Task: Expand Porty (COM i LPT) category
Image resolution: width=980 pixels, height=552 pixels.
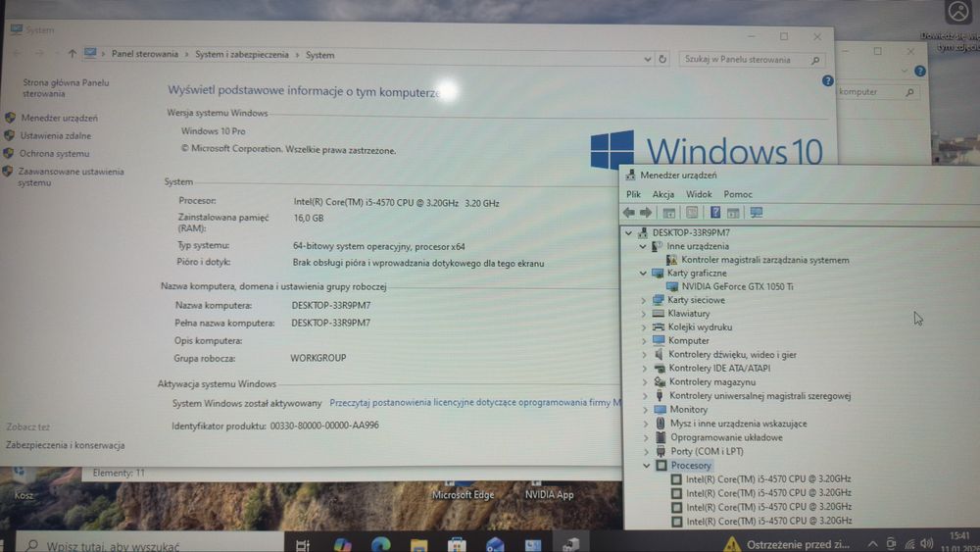Action: tap(646, 451)
